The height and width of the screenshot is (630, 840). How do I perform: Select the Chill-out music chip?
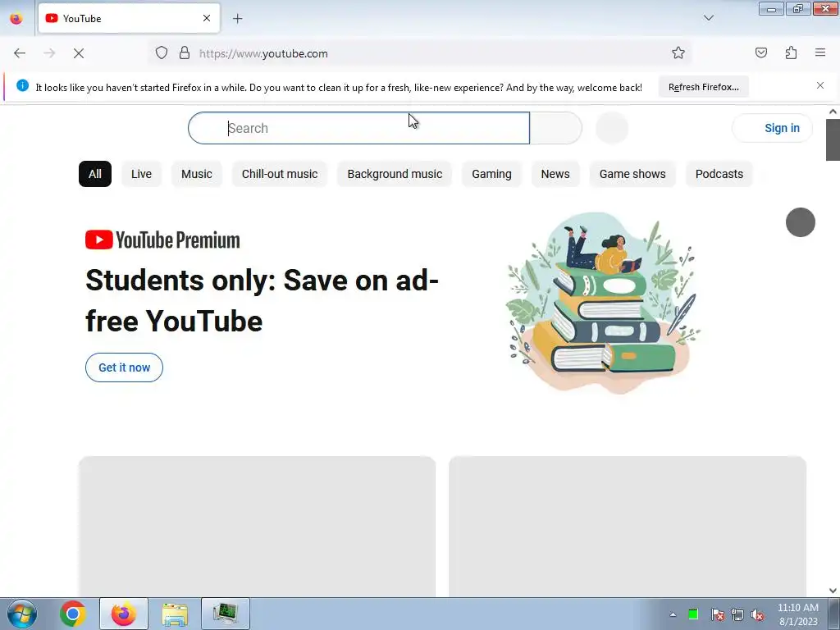pos(280,174)
